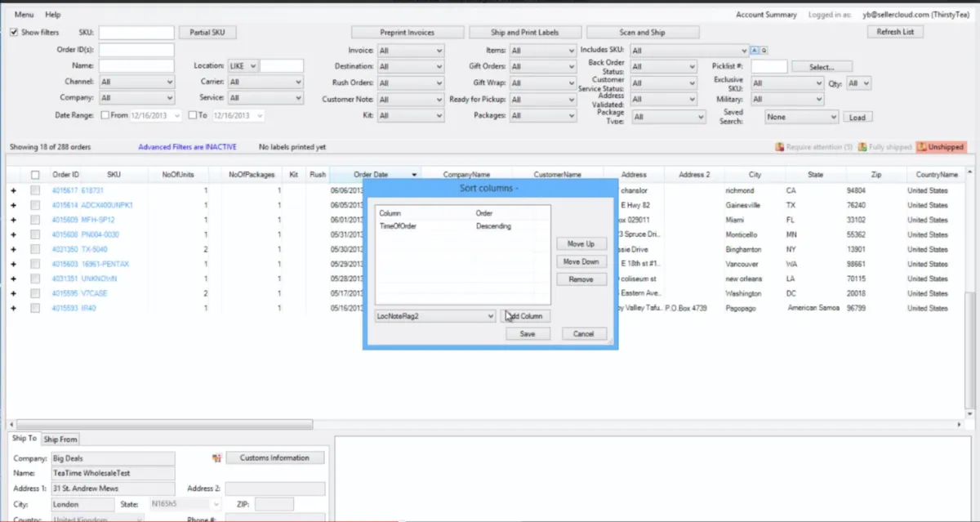Click the Advanced Filters are INACTIVE link
This screenshot has height=522, width=980.
click(187, 147)
